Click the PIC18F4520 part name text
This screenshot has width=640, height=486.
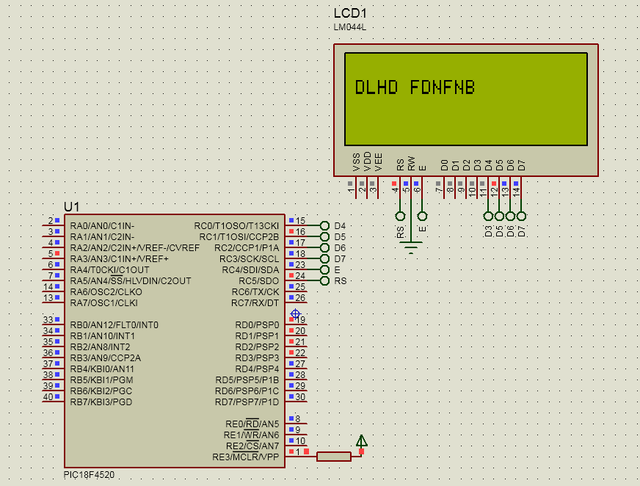(x=89, y=475)
